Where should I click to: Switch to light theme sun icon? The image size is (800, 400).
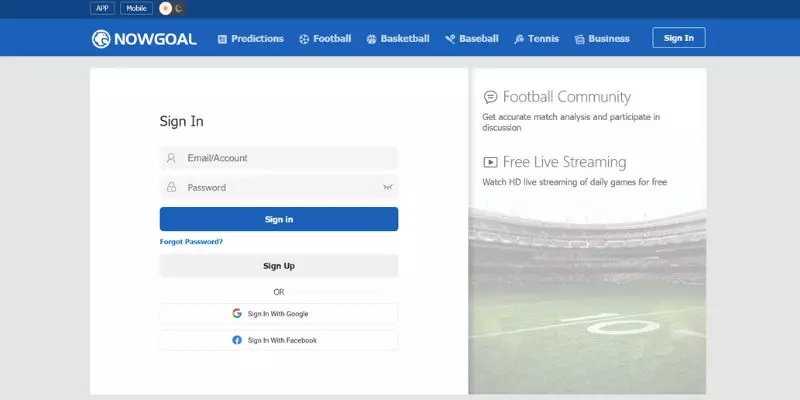tap(166, 8)
